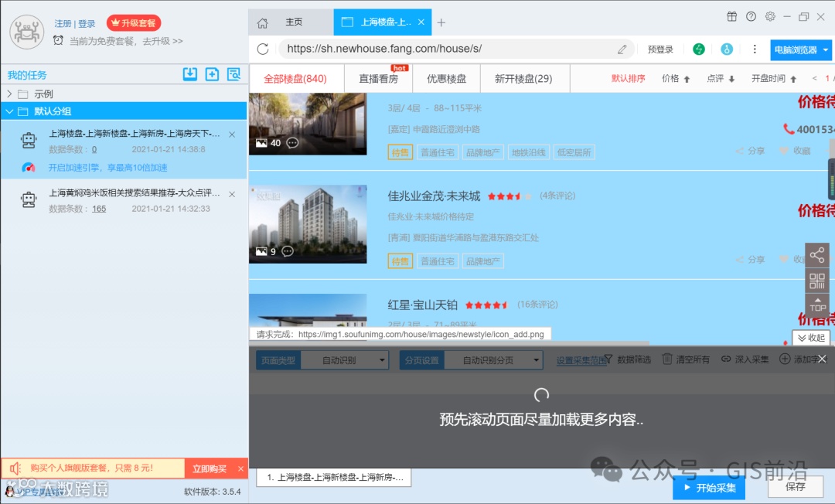Close the collection settings panel X
This screenshot has height=504, width=835.
pos(822,359)
